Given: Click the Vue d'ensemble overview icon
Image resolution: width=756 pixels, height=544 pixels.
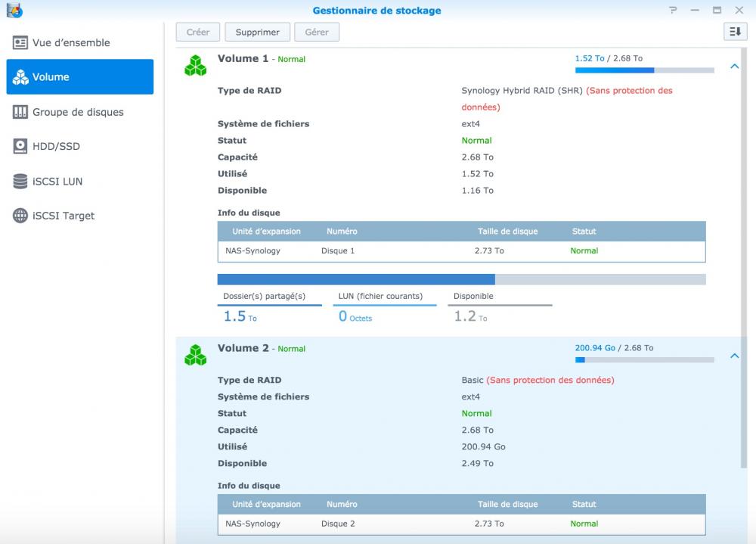Looking at the screenshot, I should [x=20, y=43].
